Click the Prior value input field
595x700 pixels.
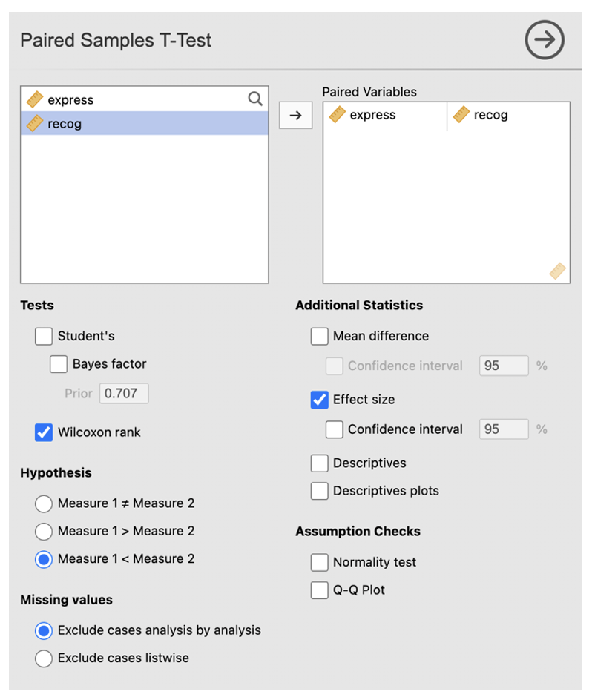click(124, 393)
